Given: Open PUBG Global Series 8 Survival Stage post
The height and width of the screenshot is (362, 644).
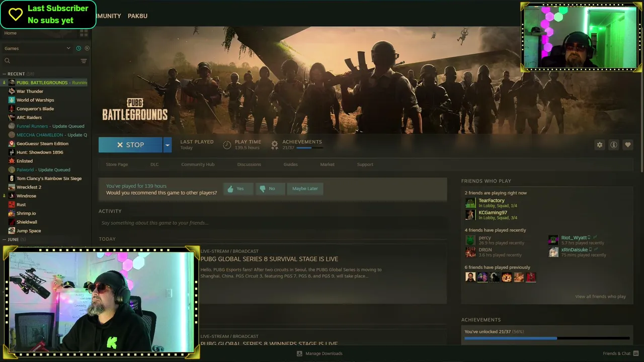Looking at the screenshot, I should point(269,259).
